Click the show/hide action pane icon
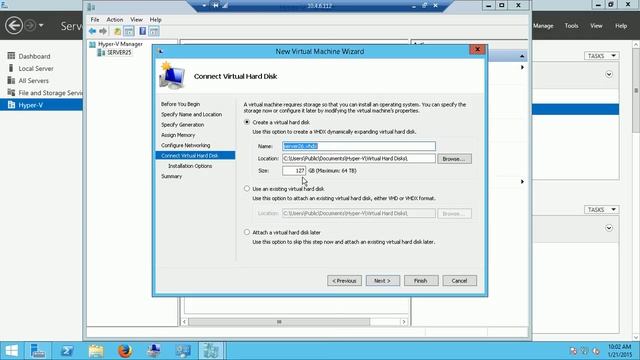 154,31
